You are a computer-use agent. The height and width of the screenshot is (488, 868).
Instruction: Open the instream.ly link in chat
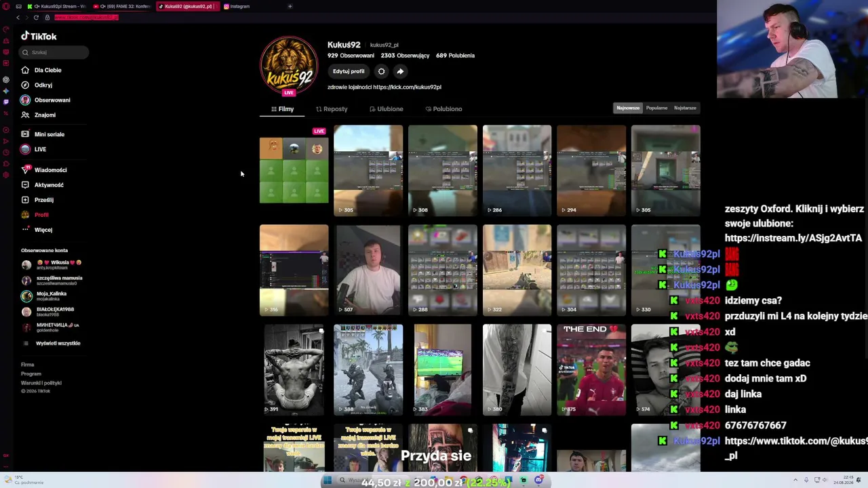pos(793,238)
